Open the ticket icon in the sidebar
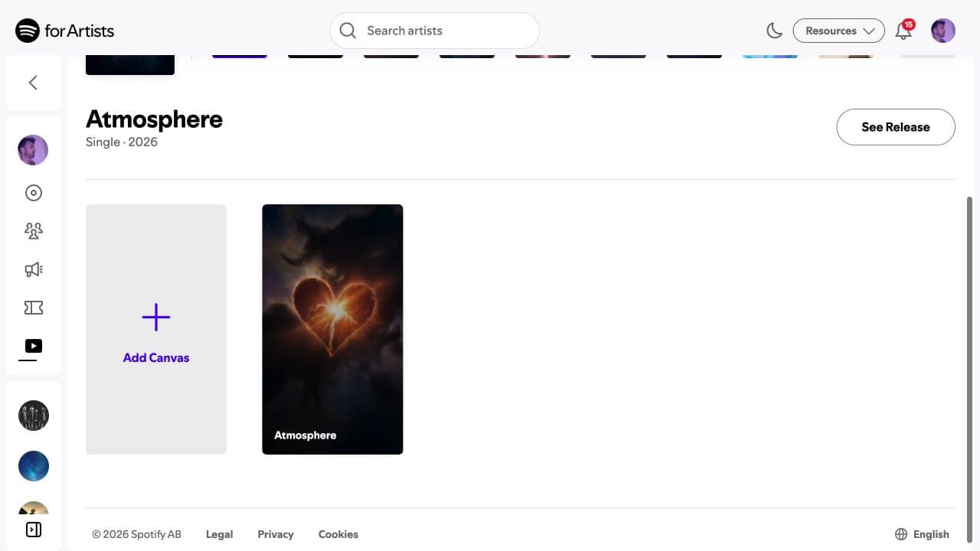Viewport: 980px width, 551px height. (33, 308)
